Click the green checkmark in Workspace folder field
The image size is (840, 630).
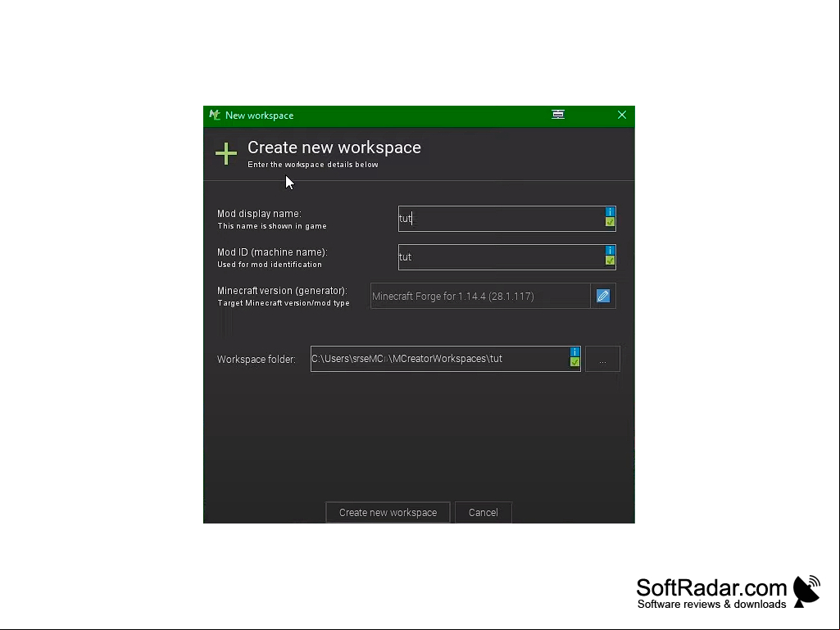click(574, 362)
